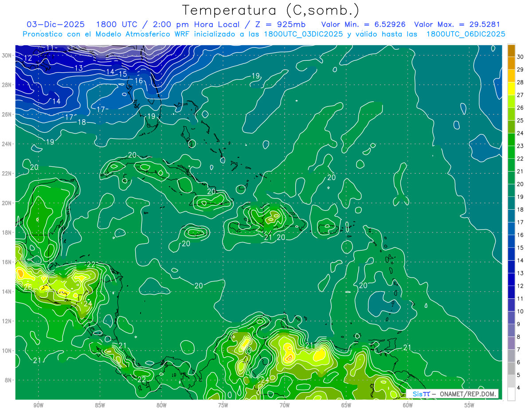Click the latitude axis label "16N"
This screenshot has width=532, height=411.
click(x=7, y=262)
